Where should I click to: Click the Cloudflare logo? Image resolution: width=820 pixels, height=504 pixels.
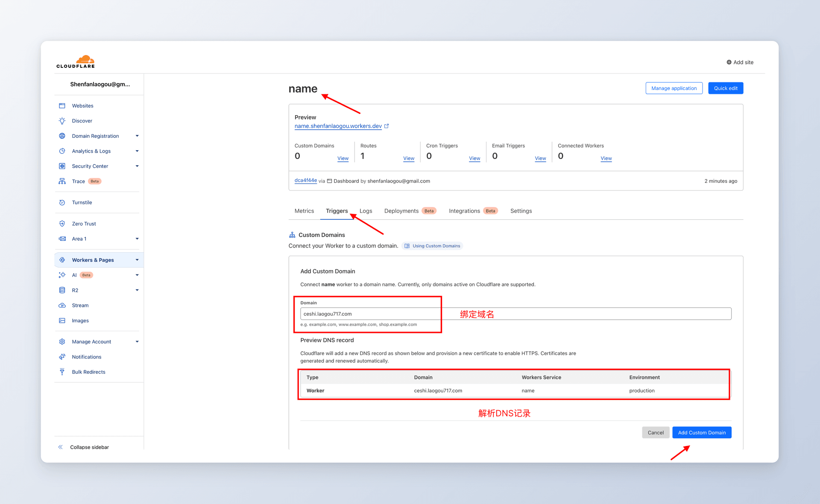coord(76,62)
